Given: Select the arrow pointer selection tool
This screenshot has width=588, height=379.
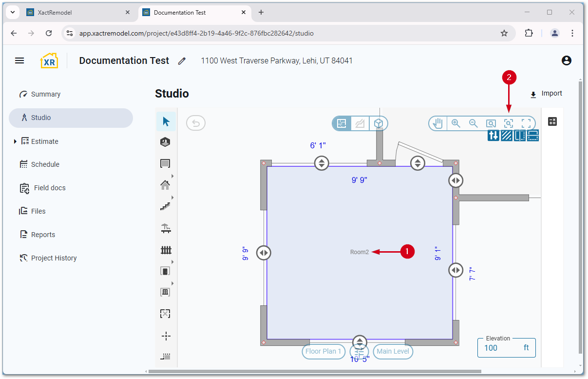Looking at the screenshot, I should [x=166, y=121].
